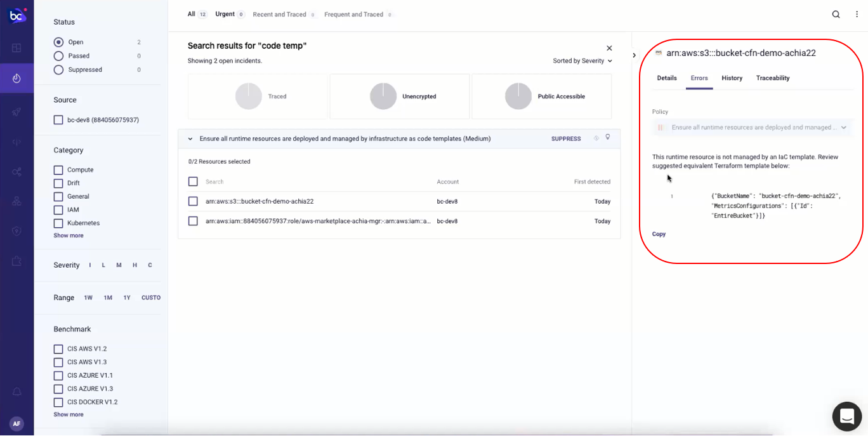Viewport: 868px width, 436px height.
Task: Click the diamond fix icon beside SUPPRESS
Action: click(596, 138)
